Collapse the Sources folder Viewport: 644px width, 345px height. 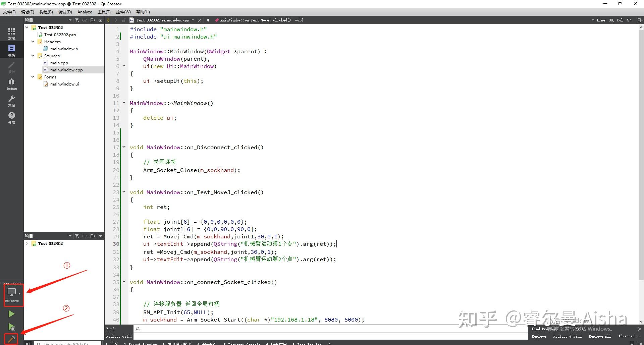pyautogui.click(x=33, y=56)
